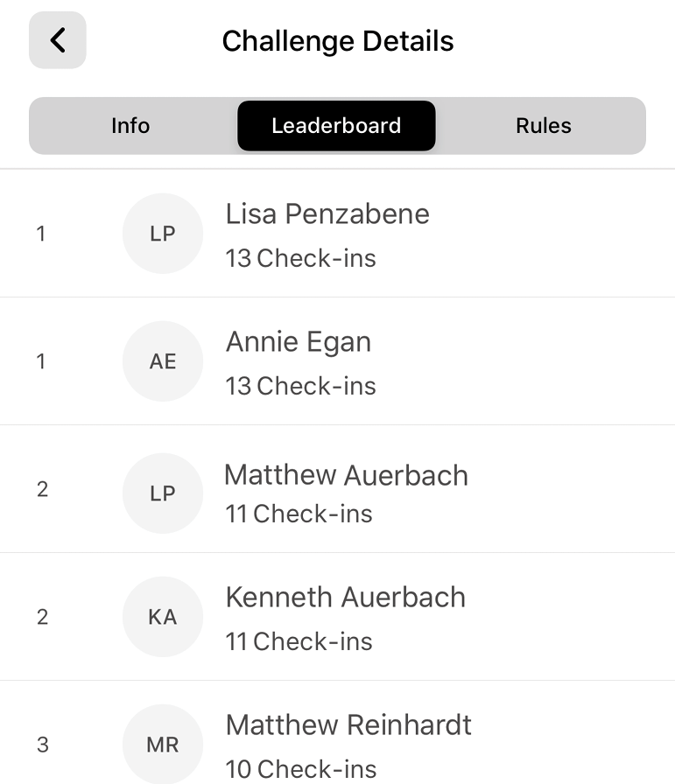Tap Annie Egan's AE avatar
This screenshot has width=675, height=784.
pyautogui.click(x=163, y=361)
